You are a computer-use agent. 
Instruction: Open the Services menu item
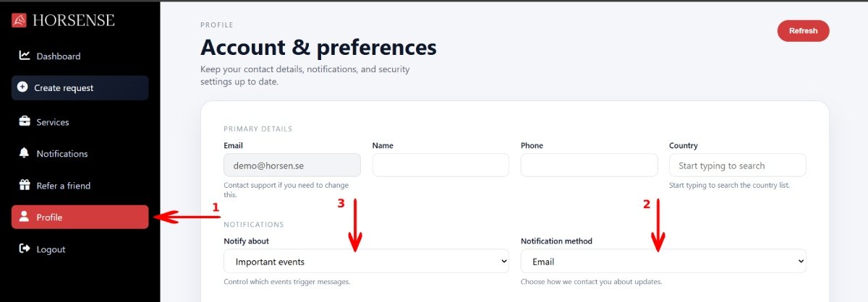click(x=53, y=122)
